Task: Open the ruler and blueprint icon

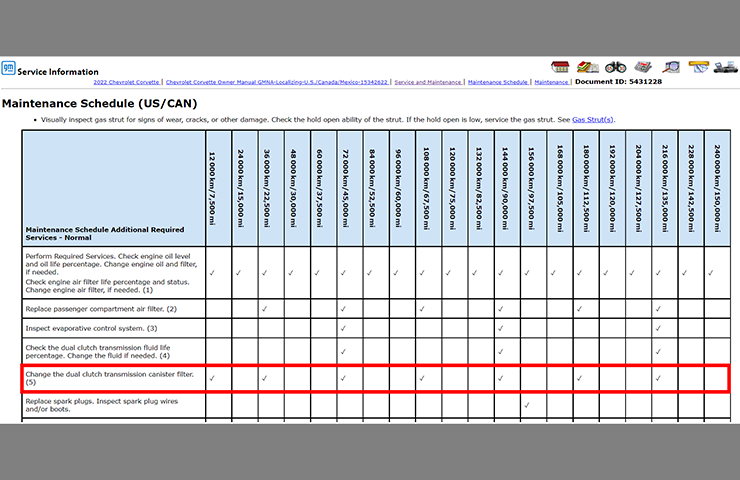Action: (x=698, y=67)
